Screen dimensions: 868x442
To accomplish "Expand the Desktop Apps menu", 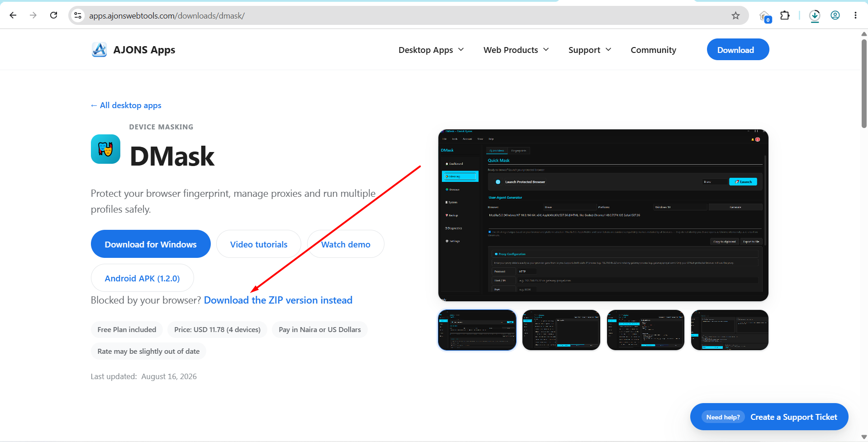I will tap(431, 50).
